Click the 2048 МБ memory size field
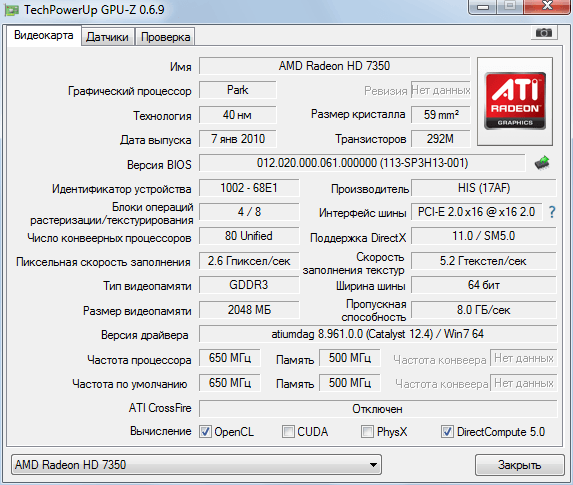 click(x=249, y=310)
